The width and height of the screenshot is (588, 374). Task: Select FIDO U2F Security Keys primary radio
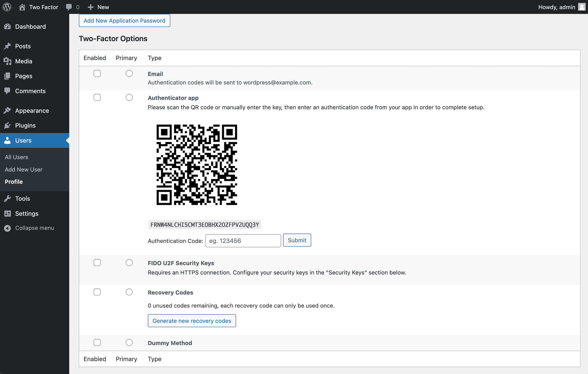[129, 263]
